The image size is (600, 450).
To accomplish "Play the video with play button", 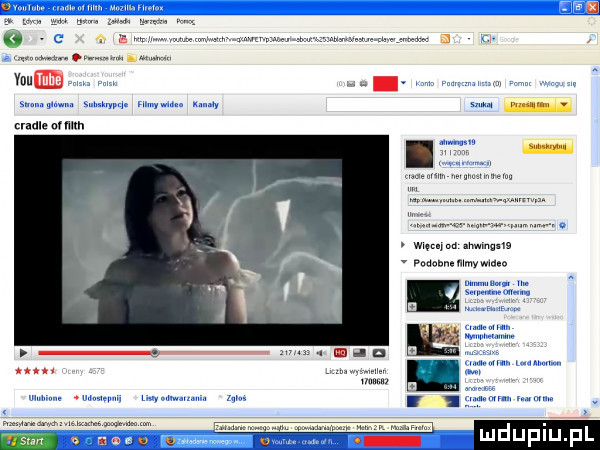I will (23, 353).
